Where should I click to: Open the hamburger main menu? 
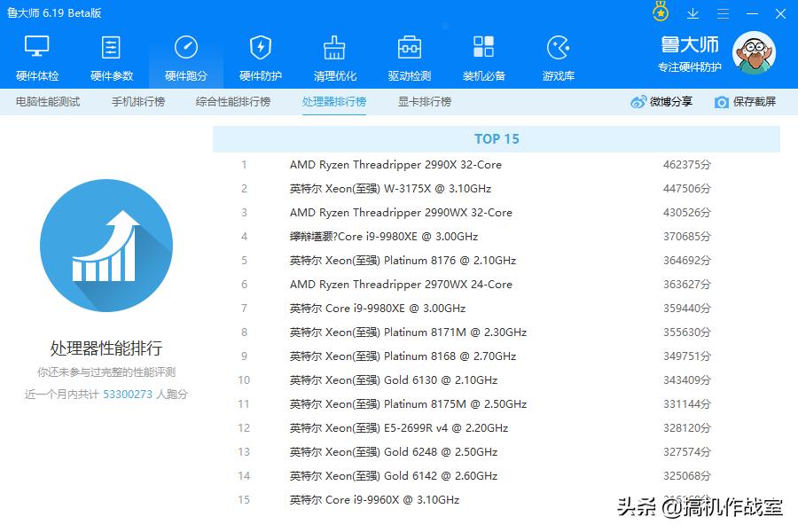point(723,13)
